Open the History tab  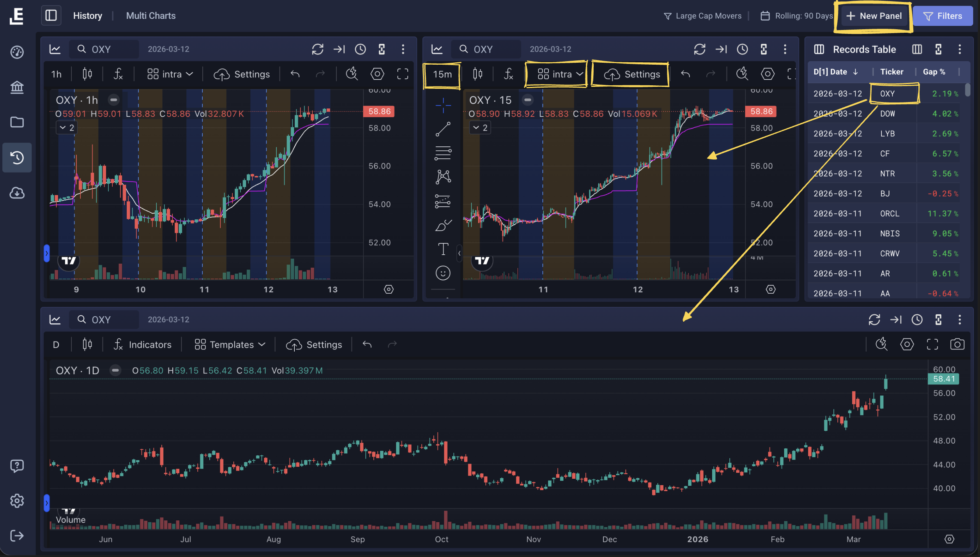pyautogui.click(x=87, y=16)
